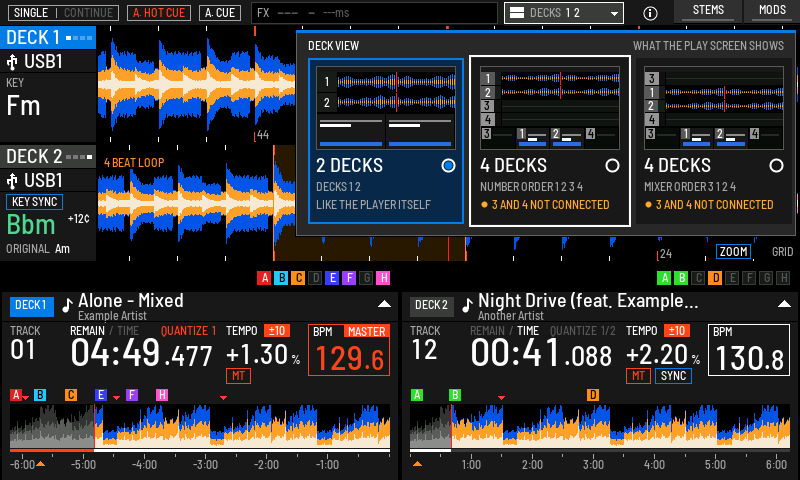800x480 pixels.
Task: Trigger Deck 2 empty hot cue E pad
Action: coord(732,278)
